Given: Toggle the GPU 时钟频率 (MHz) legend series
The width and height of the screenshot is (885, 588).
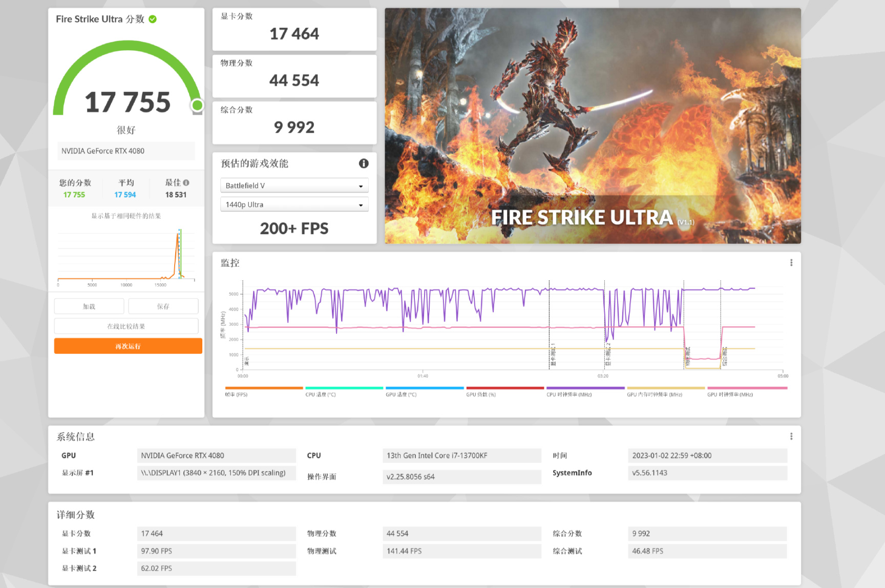Looking at the screenshot, I should (747, 391).
